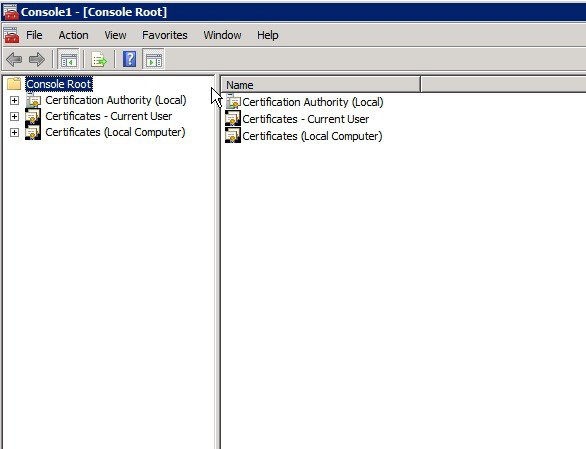Click Certification Authority icon in Name list
This screenshot has width=586, height=449.
233,102
